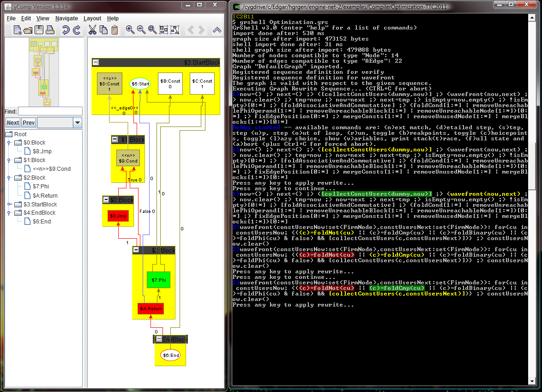Toggle the fold box on $1:Block node
This screenshot has width=542, height=392.
coord(115,139)
